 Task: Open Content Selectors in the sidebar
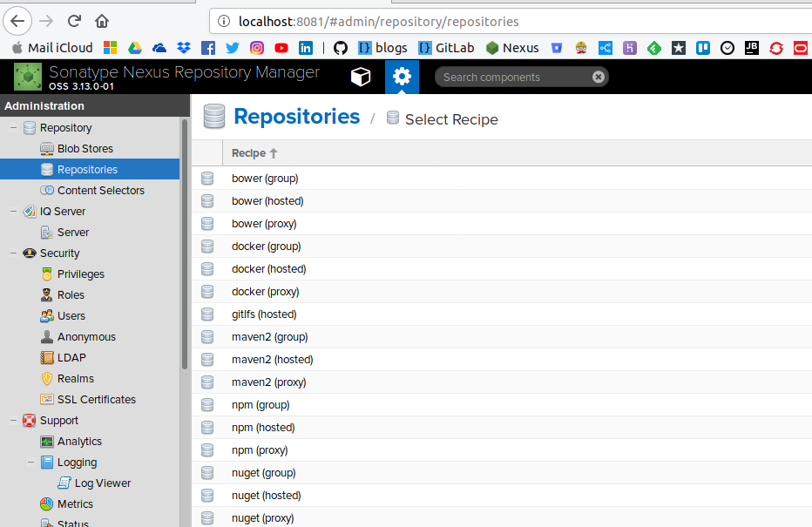tap(90, 191)
